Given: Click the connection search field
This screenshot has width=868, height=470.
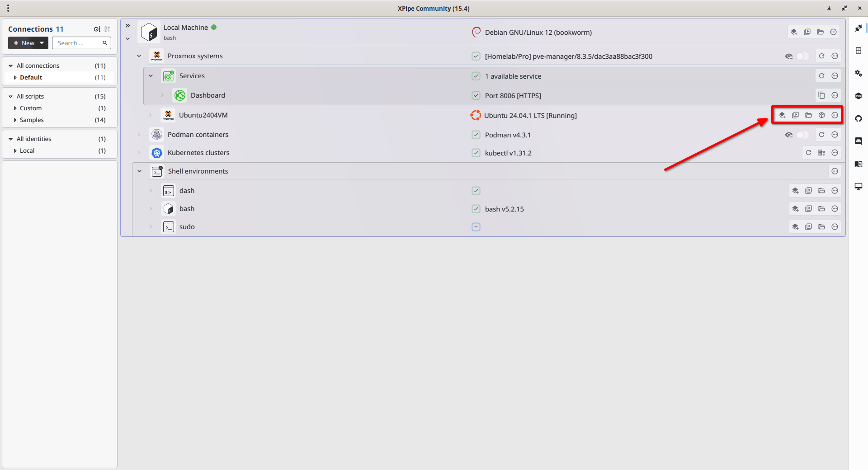Looking at the screenshot, I should [x=81, y=43].
